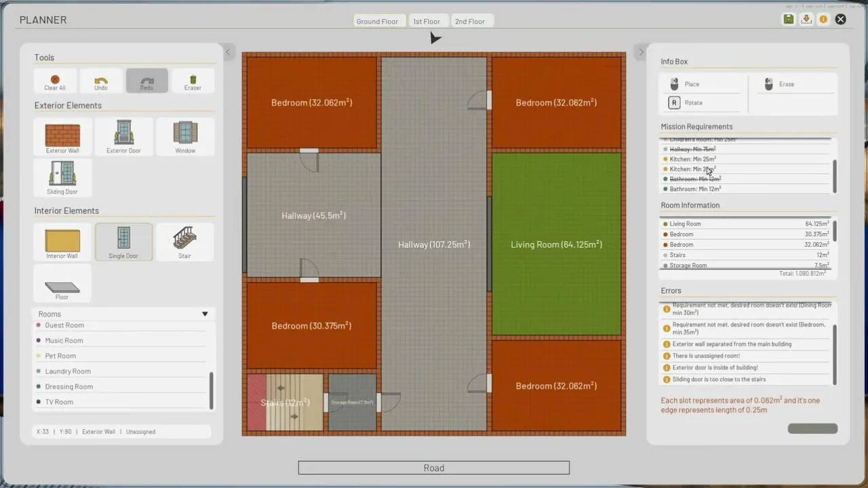Click the Bedroom (30.375m²) room

click(311, 325)
